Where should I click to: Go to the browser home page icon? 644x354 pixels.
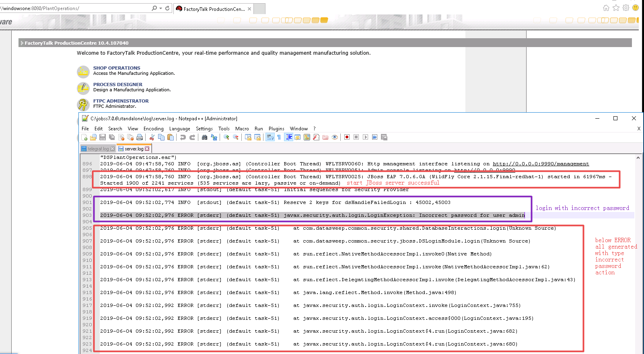[606, 8]
